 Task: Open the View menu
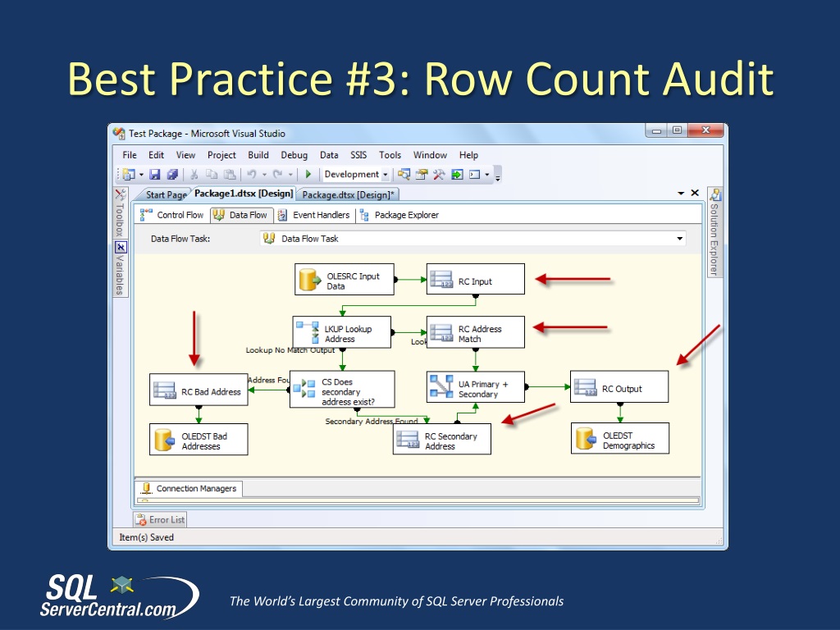click(185, 155)
